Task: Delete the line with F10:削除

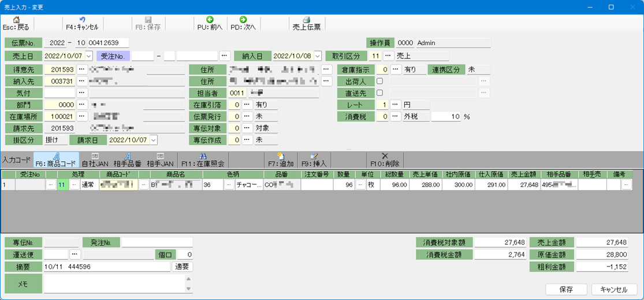Action: click(x=384, y=160)
